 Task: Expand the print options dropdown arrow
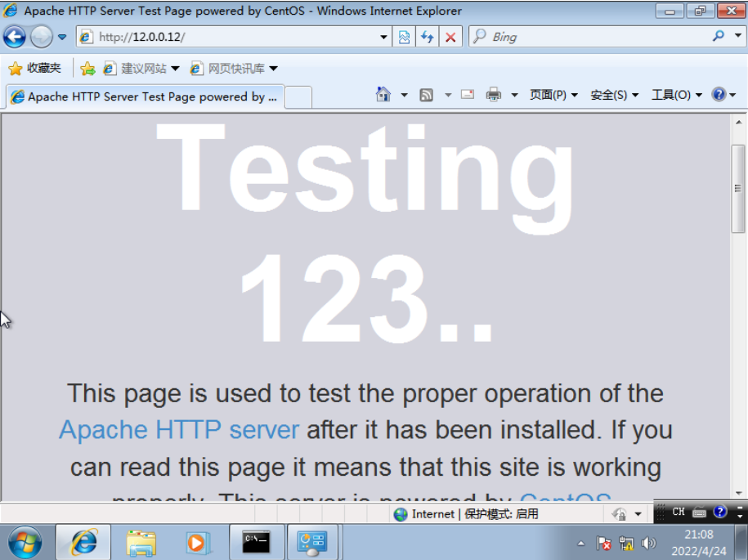[x=514, y=96]
